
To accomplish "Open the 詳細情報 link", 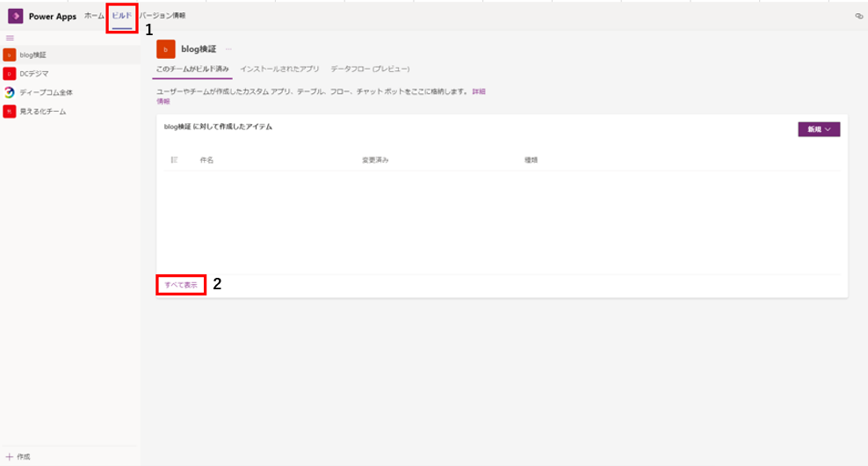I will pos(478,91).
